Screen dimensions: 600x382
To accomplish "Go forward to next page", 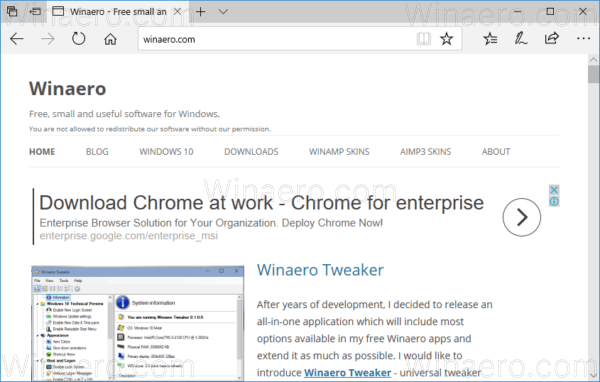I will (48, 39).
